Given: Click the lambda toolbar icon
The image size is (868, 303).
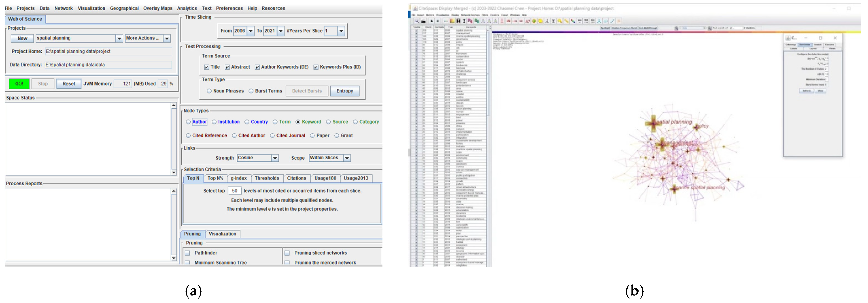Looking at the screenshot, I should [x=547, y=21].
